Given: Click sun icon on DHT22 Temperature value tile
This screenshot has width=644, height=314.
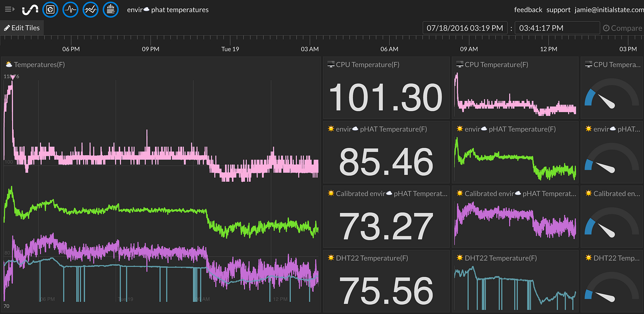Looking at the screenshot, I should pos(331,258).
